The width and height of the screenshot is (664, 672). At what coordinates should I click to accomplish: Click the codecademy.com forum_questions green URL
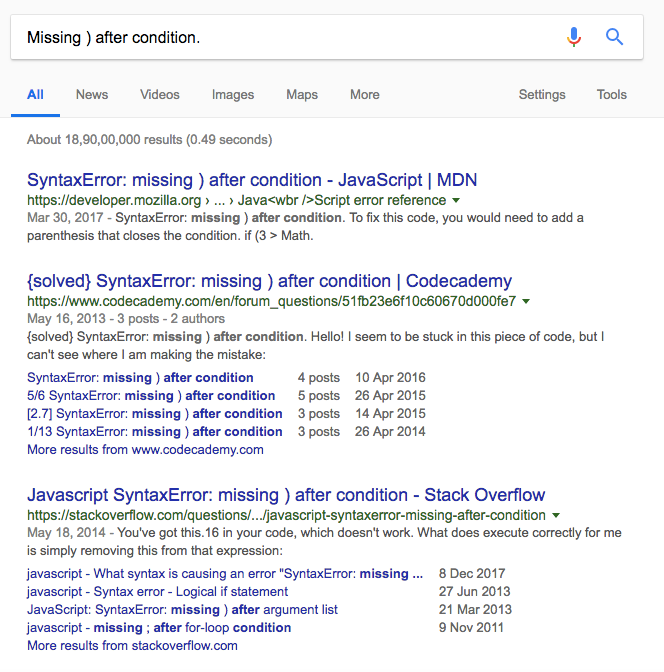pos(271,301)
